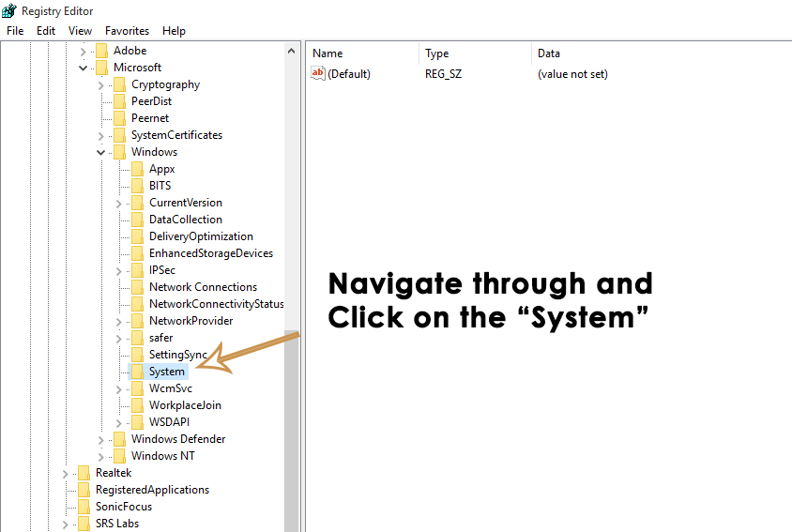Select the Windows NT key label
Image resolution: width=792 pixels, height=532 pixels.
(x=163, y=456)
